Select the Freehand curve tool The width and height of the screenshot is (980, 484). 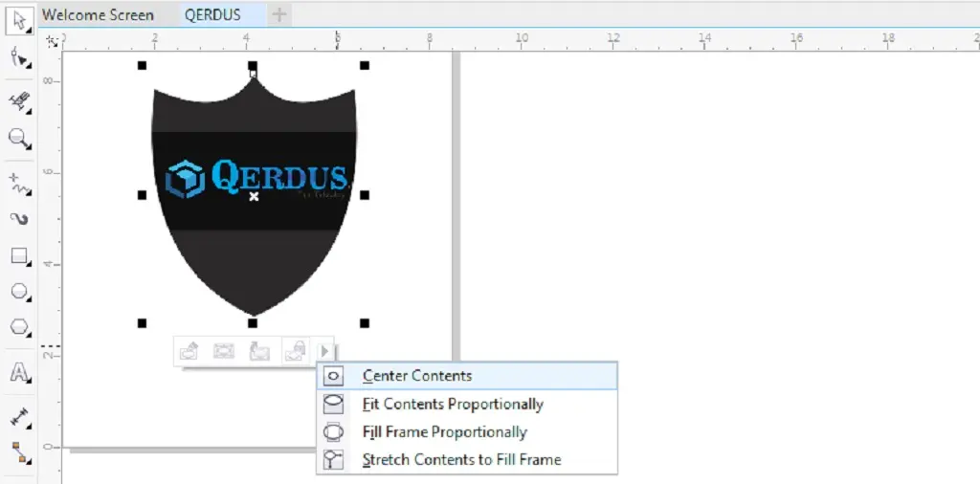[20, 185]
